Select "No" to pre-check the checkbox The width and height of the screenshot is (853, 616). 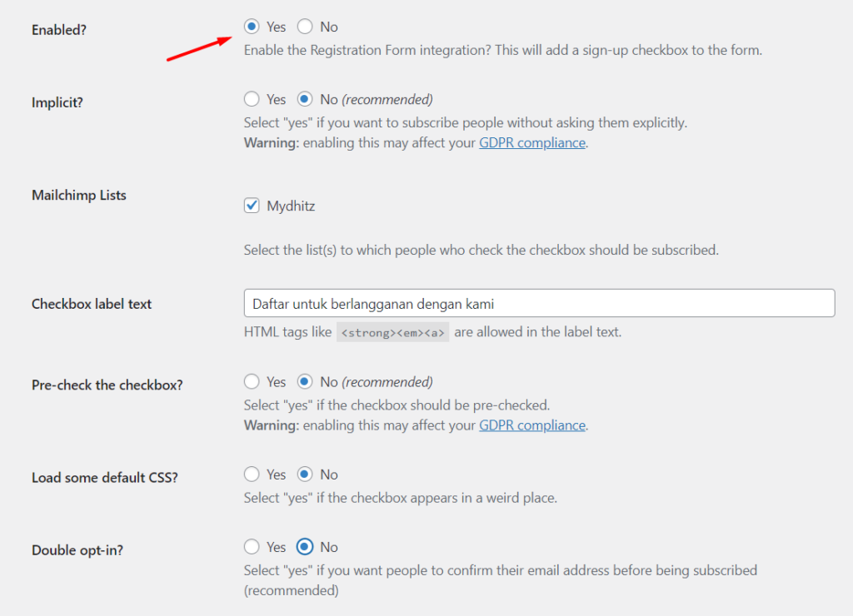coord(305,381)
